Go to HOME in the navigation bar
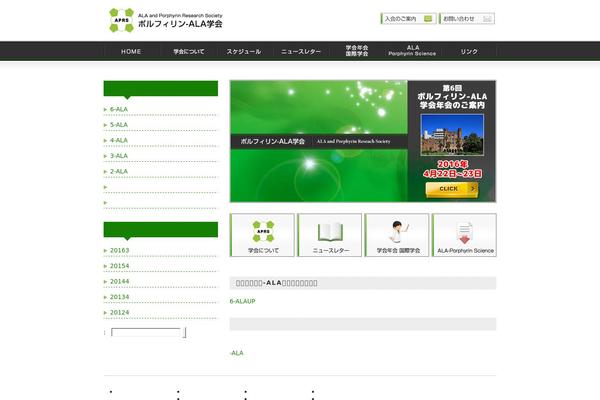The width and height of the screenshot is (600, 400). [131, 51]
